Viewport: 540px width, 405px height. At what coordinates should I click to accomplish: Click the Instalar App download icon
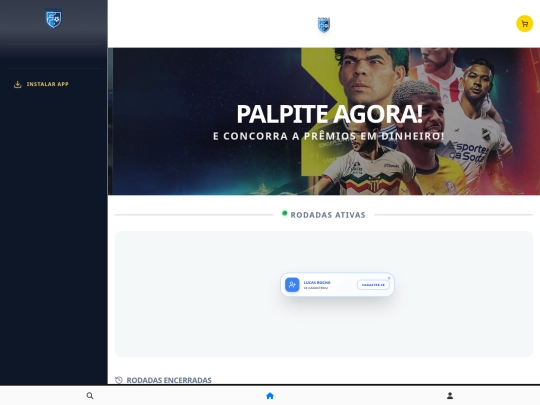pos(18,84)
